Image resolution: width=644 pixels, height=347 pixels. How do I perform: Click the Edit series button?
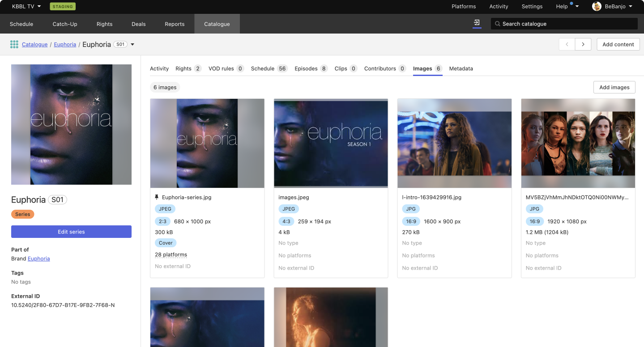[71, 232]
